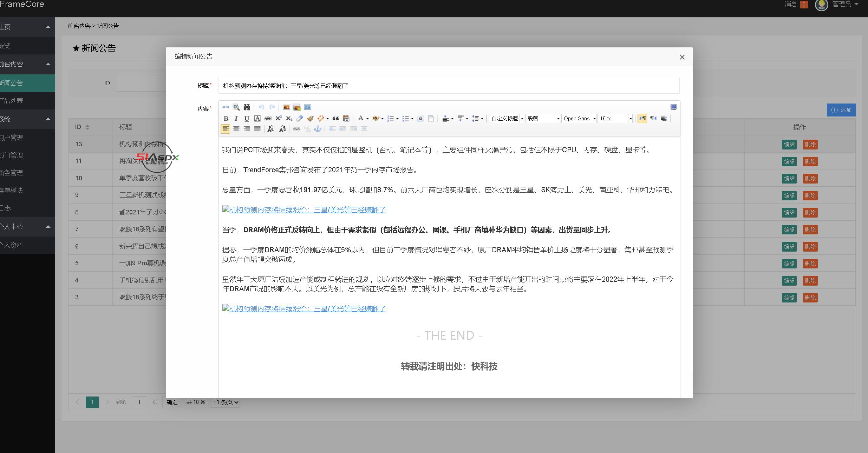Screen dimensions: 868x453
Task: Click the select-all dotted 'a' icon
Action: tap(420, 119)
